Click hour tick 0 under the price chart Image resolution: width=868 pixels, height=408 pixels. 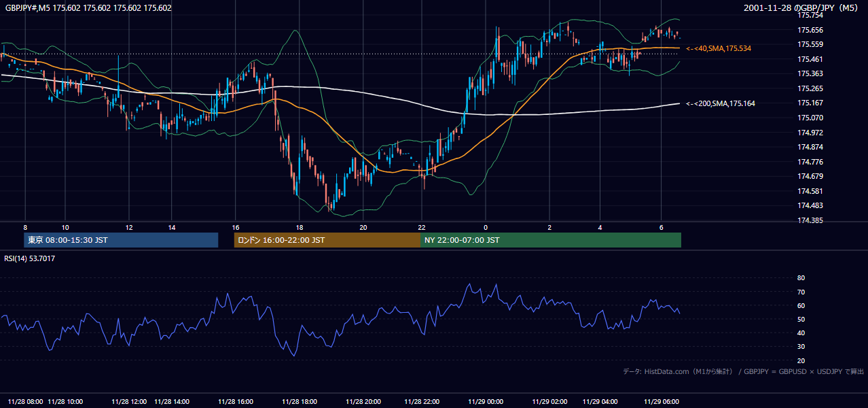click(x=486, y=227)
